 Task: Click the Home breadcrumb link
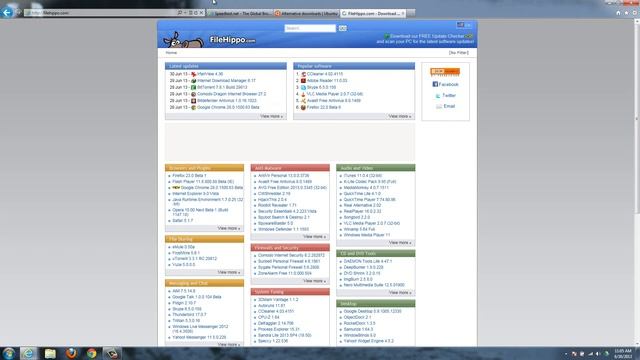coord(171,53)
